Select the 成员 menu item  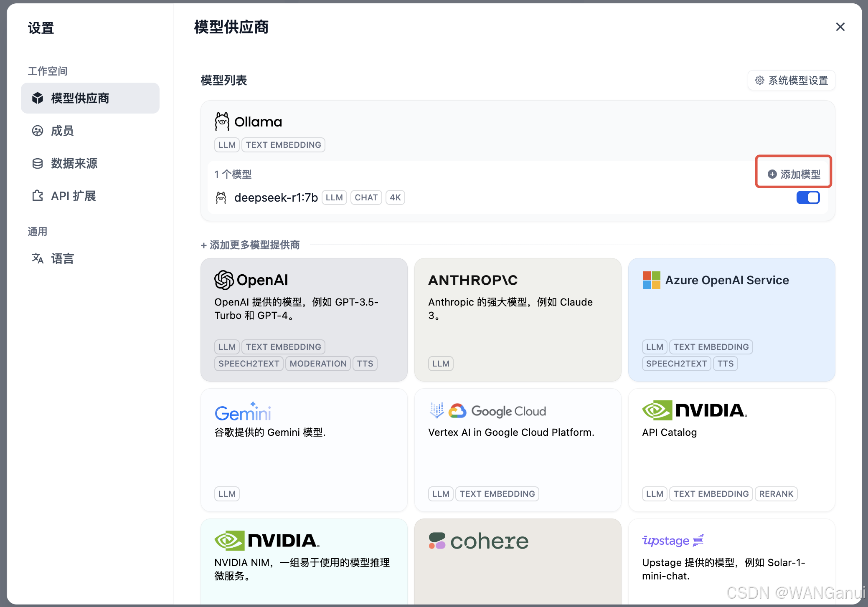point(62,131)
